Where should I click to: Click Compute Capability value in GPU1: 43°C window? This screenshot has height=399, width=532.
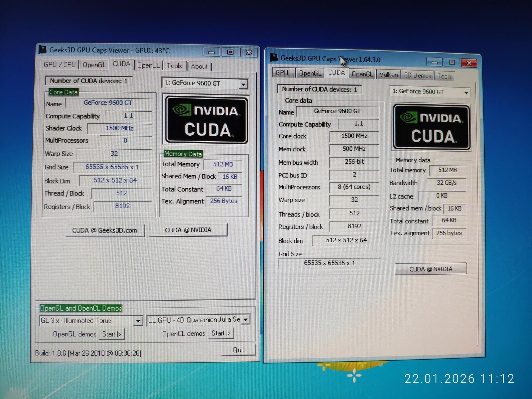(x=128, y=116)
